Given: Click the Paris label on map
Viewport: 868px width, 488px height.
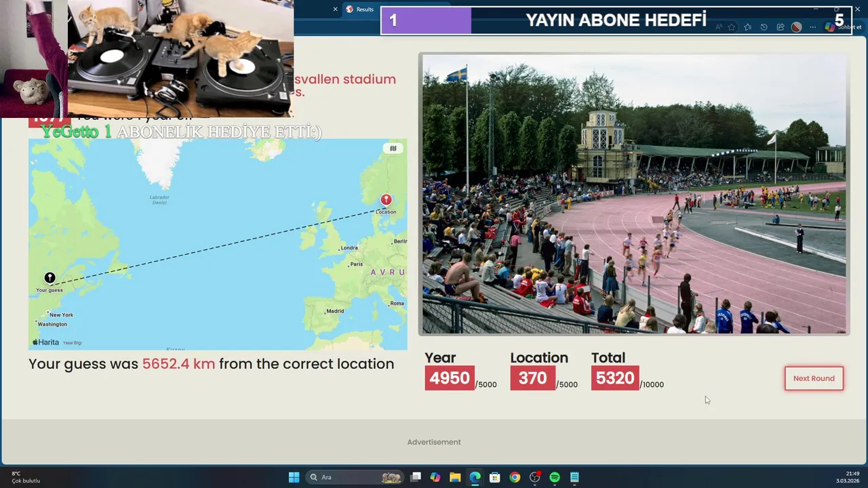Looking at the screenshot, I should [x=356, y=264].
